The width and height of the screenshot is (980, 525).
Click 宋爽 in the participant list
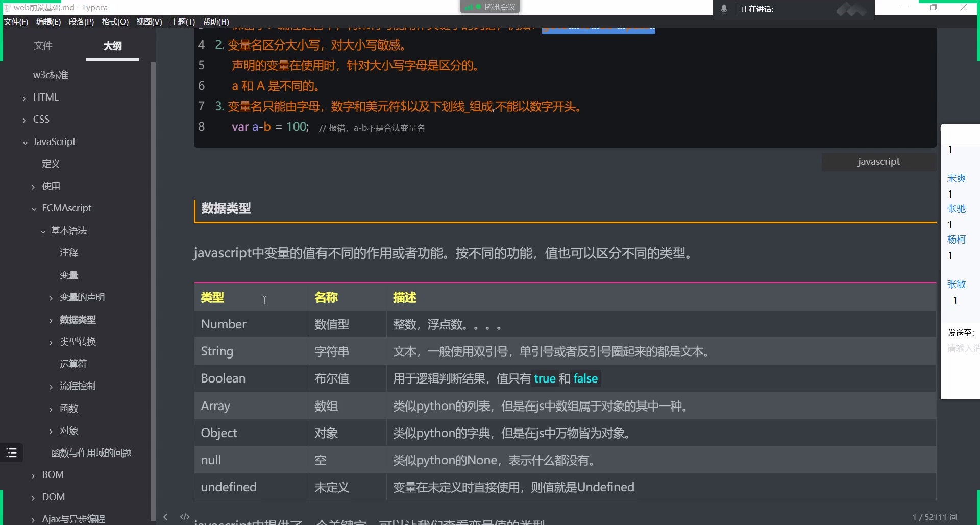tap(957, 178)
